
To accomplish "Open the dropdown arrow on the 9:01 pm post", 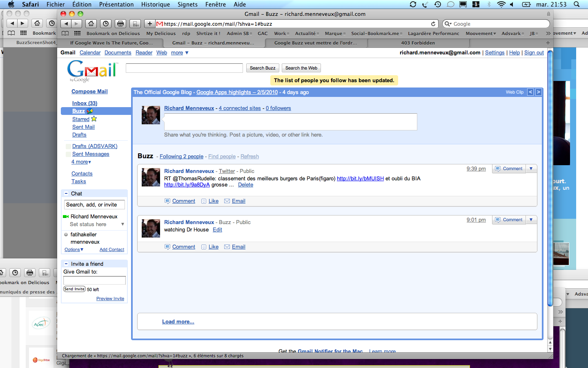I will coord(531,220).
